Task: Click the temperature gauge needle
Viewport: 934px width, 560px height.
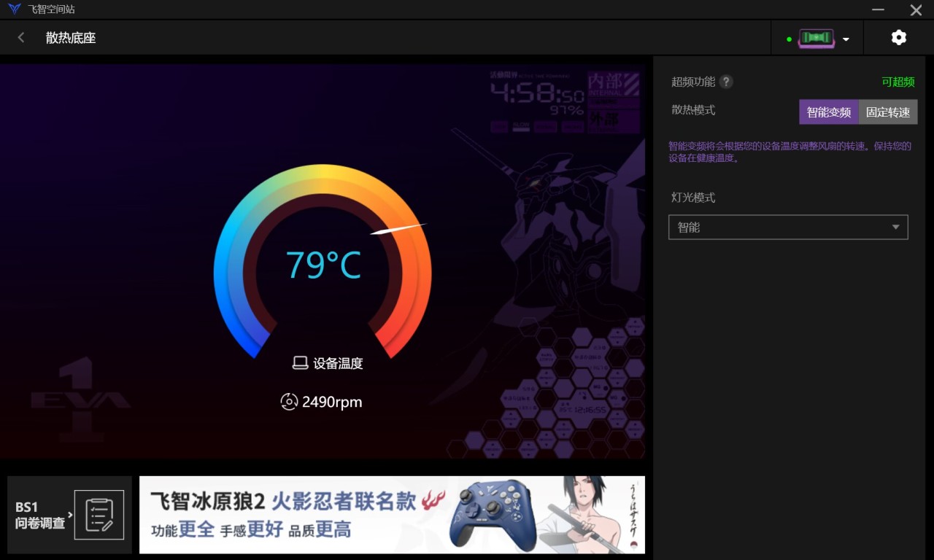Action: tap(398, 229)
